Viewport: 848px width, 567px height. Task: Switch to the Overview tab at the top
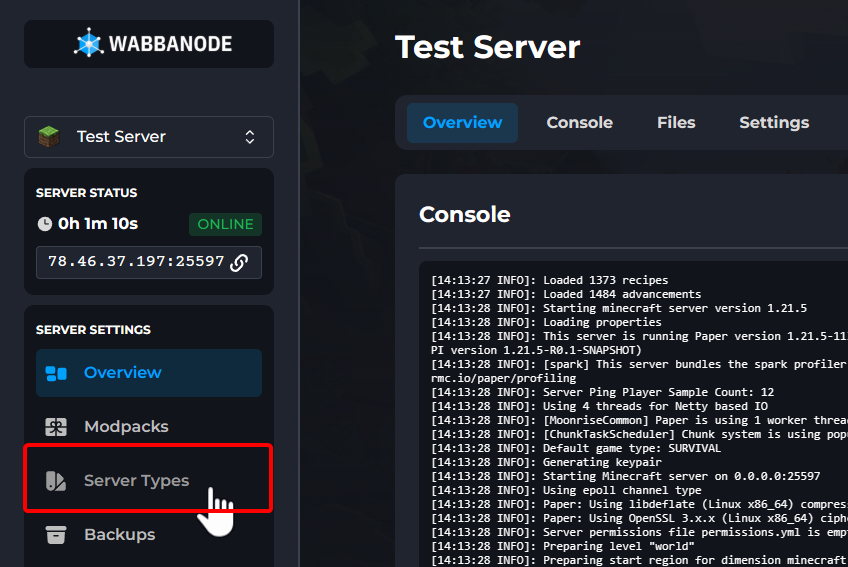(x=462, y=123)
